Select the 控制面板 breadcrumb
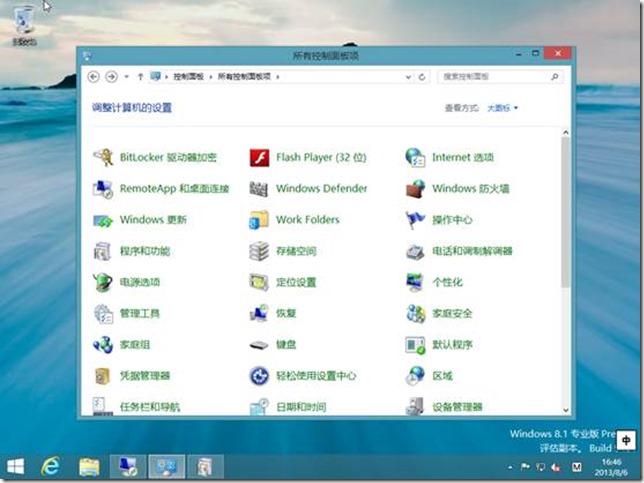644x483 pixels. (189, 77)
